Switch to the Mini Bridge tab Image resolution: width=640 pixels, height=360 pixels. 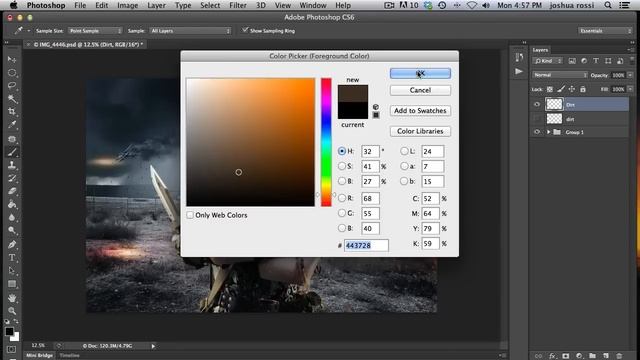coord(39,356)
